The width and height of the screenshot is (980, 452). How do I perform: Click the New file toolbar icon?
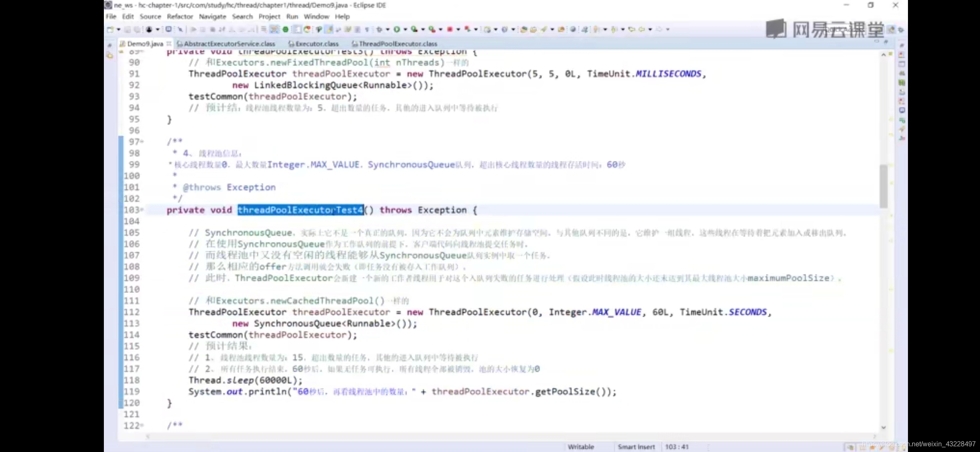pos(110,29)
